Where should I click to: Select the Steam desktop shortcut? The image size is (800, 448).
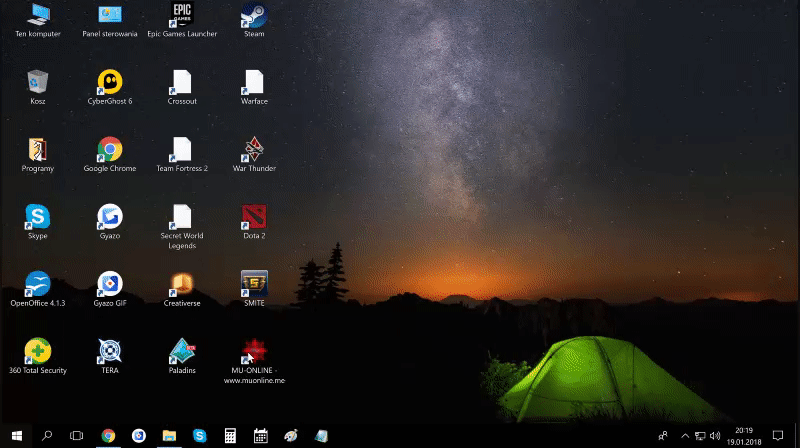pyautogui.click(x=254, y=19)
